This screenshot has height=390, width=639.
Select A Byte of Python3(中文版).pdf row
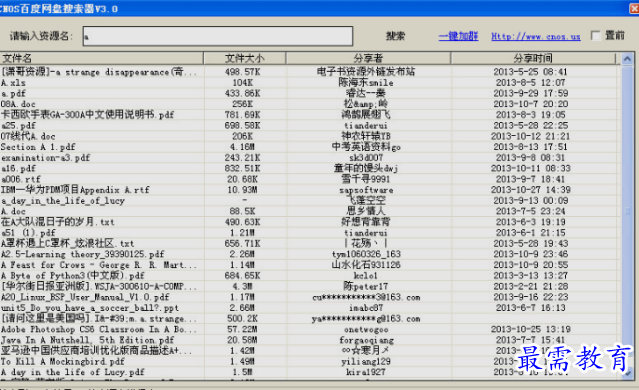(x=310, y=275)
